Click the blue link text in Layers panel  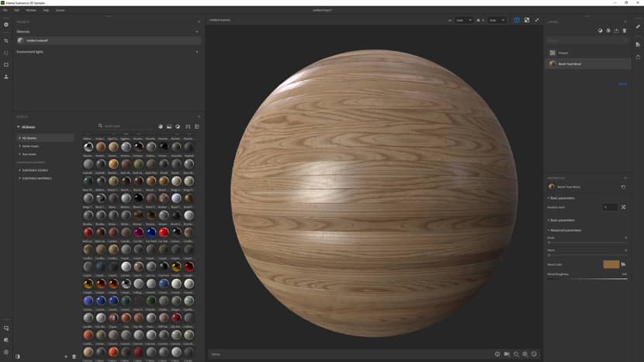point(622,84)
